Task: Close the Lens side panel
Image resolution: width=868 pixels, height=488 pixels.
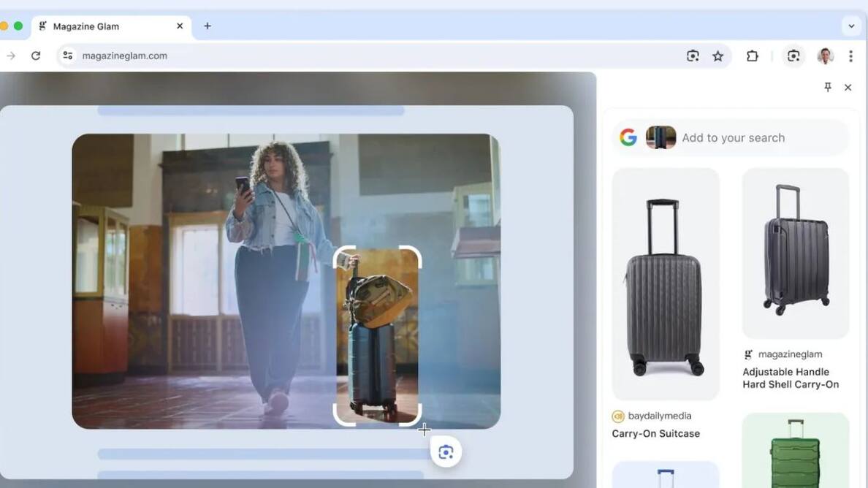Action: click(848, 88)
